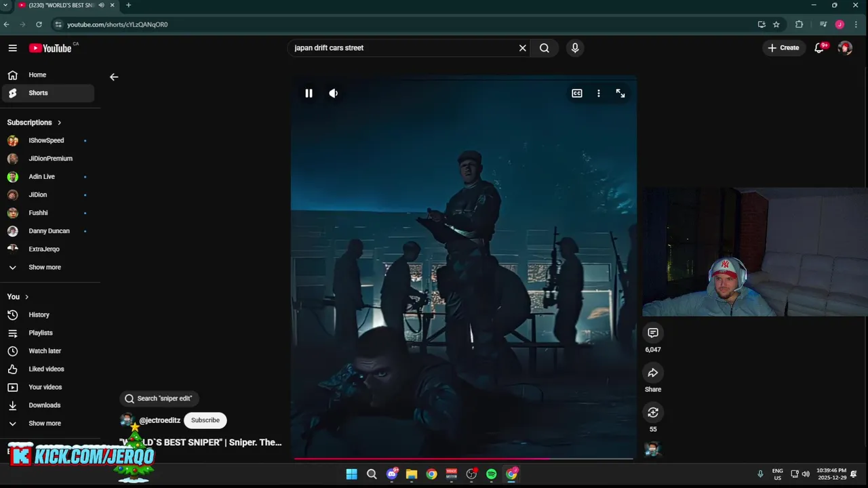Open the hamburger guide menu
The image size is (868, 488).
[x=13, y=48]
